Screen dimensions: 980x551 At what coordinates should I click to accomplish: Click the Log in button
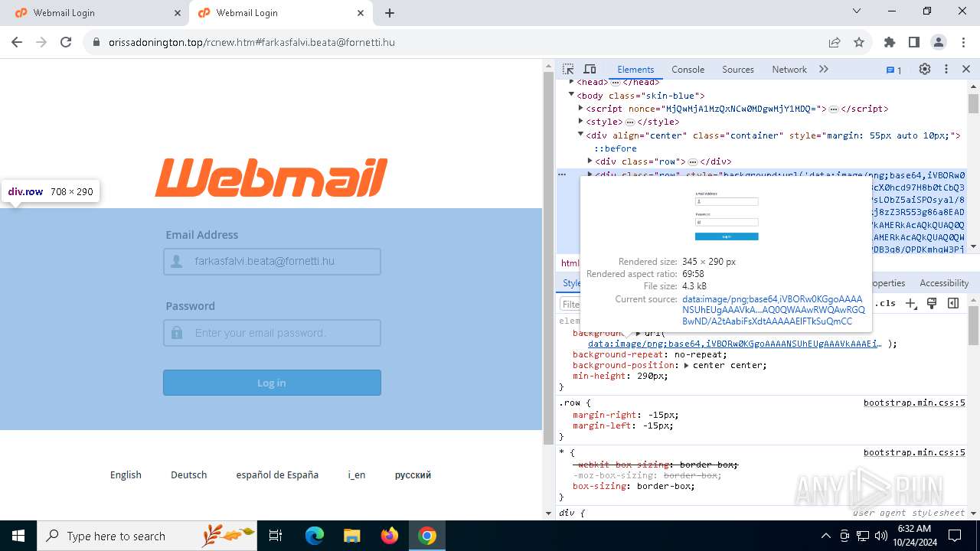tap(272, 383)
